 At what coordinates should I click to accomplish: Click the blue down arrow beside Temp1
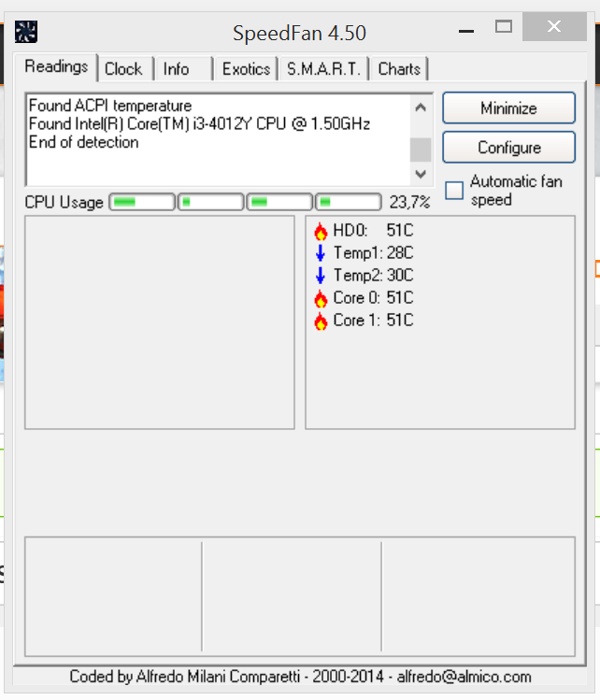click(321, 253)
